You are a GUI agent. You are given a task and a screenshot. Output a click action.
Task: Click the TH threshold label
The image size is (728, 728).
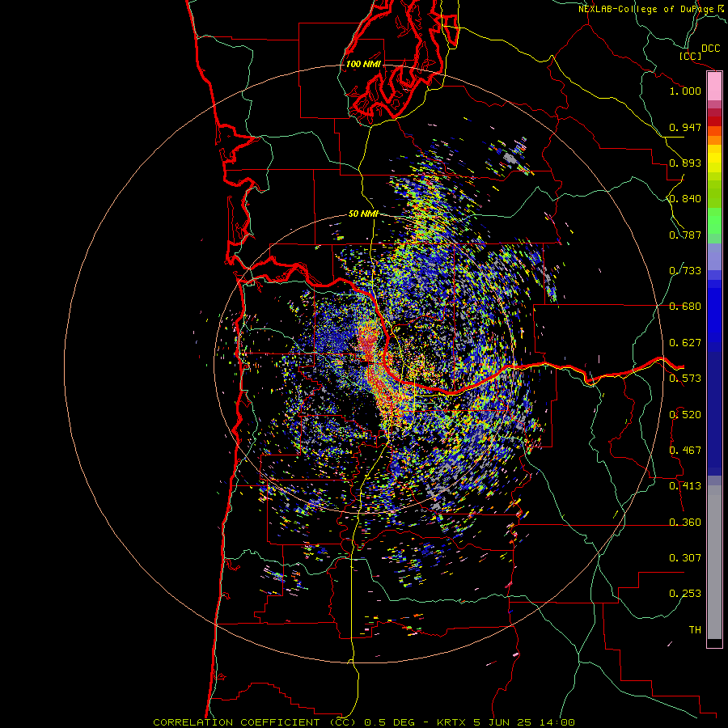click(695, 630)
